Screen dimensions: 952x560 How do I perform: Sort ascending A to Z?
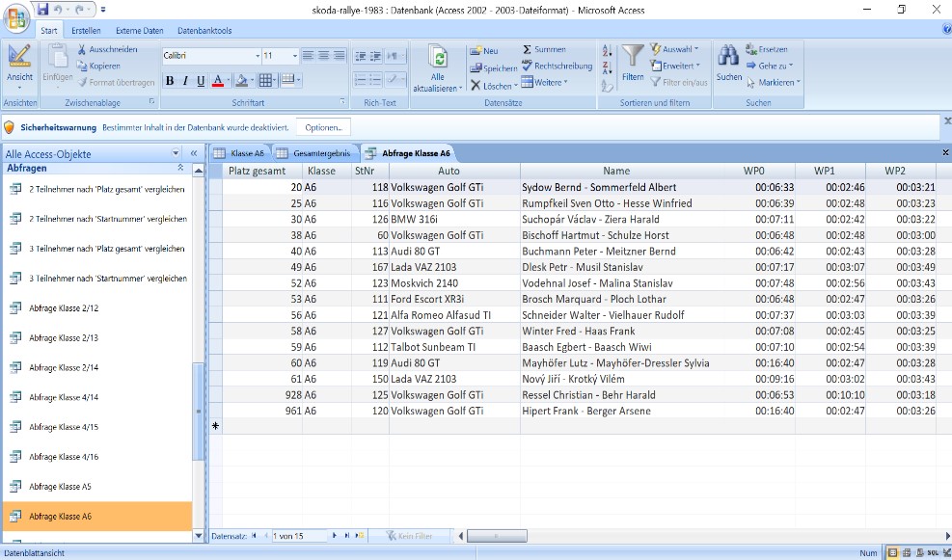click(607, 51)
